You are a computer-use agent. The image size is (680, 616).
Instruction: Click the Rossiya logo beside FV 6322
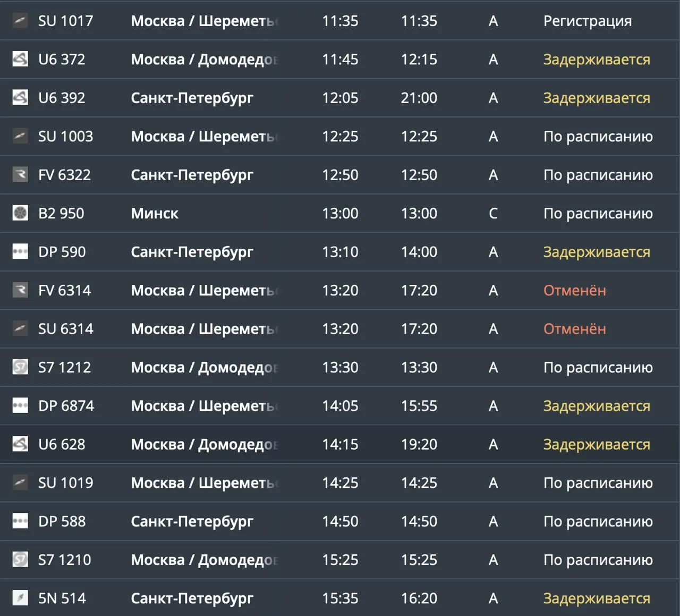(x=20, y=174)
